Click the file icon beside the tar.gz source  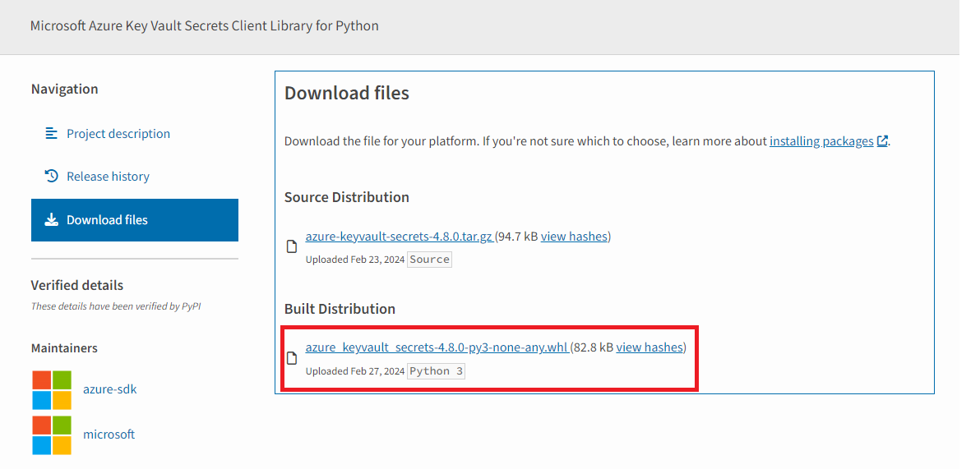point(291,246)
